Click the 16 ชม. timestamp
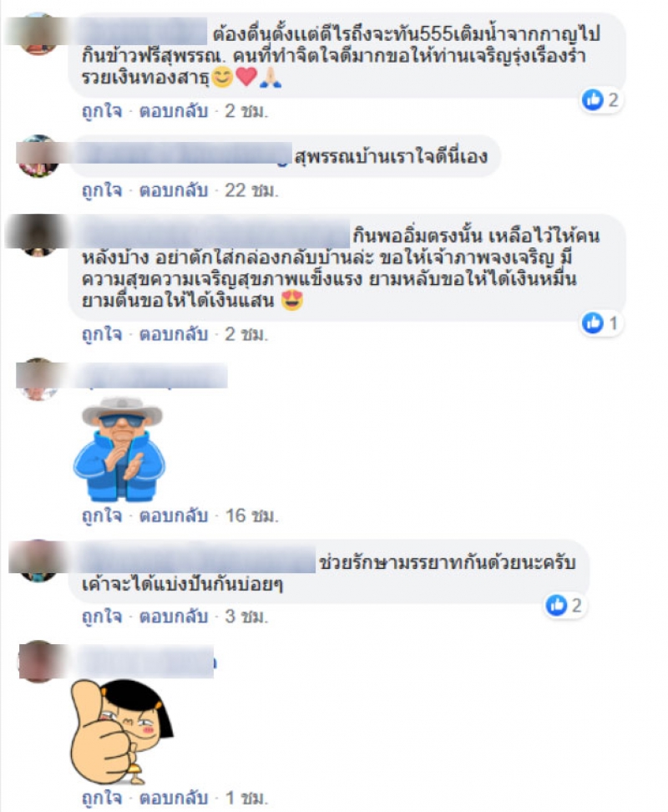Image resolution: width=668 pixels, height=812 pixels. click(x=251, y=515)
